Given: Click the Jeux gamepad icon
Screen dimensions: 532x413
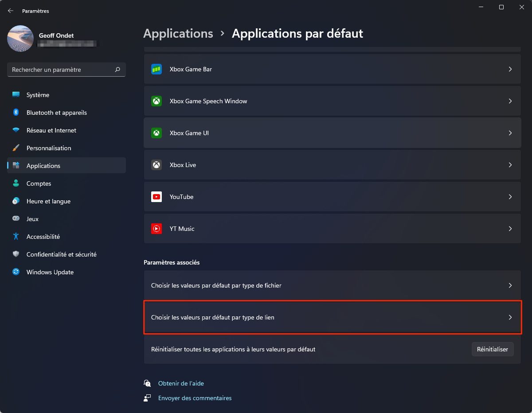Looking at the screenshot, I should pyautogui.click(x=16, y=219).
